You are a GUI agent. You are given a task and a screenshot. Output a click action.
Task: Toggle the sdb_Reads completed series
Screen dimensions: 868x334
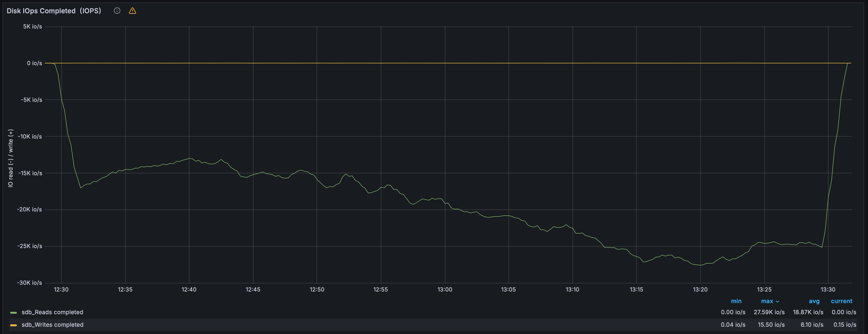52,312
